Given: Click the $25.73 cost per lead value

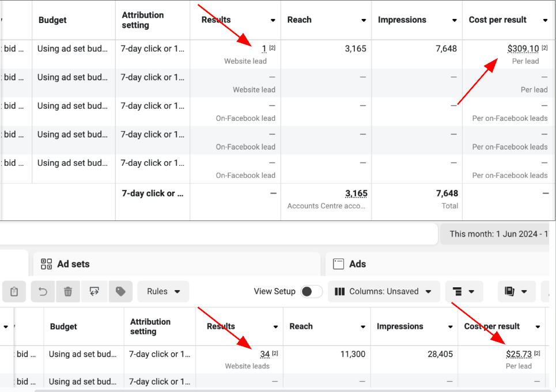Looking at the screenshot, I should coord(519,355).
